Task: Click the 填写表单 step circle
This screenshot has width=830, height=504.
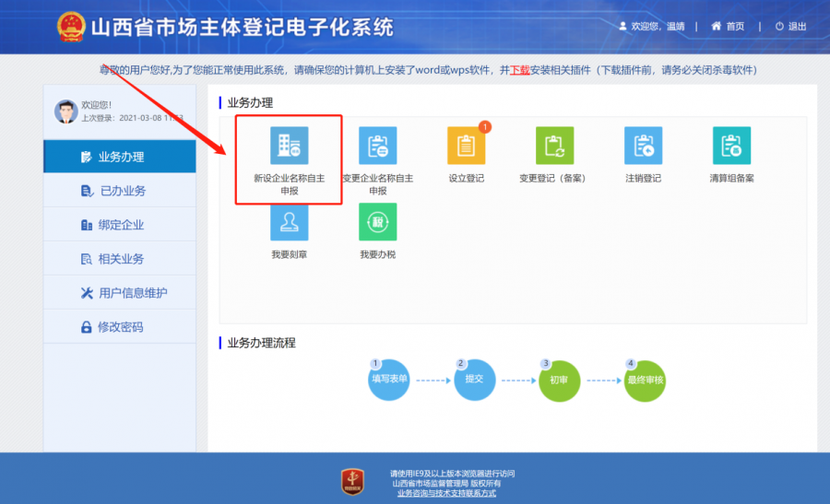Action: pyautogui.click(x=388, y=380)
